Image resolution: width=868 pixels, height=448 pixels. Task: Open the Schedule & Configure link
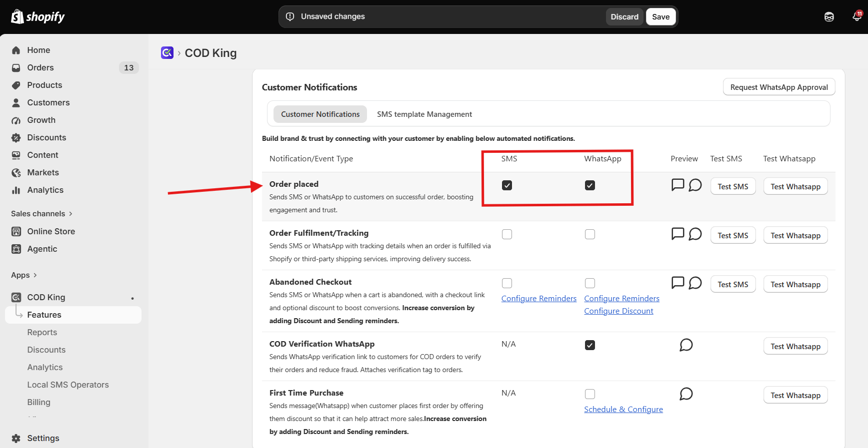click(623, 409)
